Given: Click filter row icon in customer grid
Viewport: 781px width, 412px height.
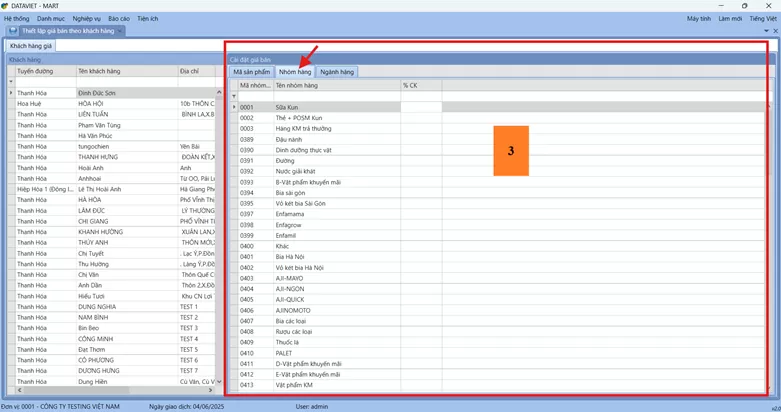Looking at the screenshot, I should coord(11,82).
